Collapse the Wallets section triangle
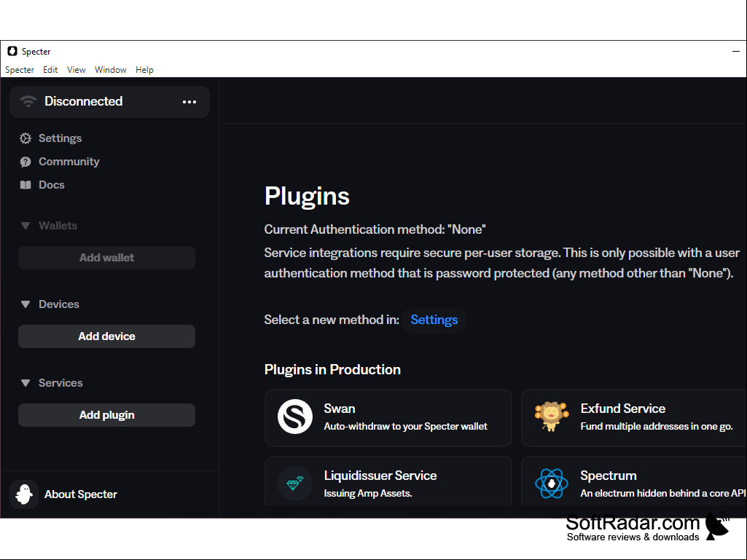Viewport: 747px width, 560px height. (26, 226)
